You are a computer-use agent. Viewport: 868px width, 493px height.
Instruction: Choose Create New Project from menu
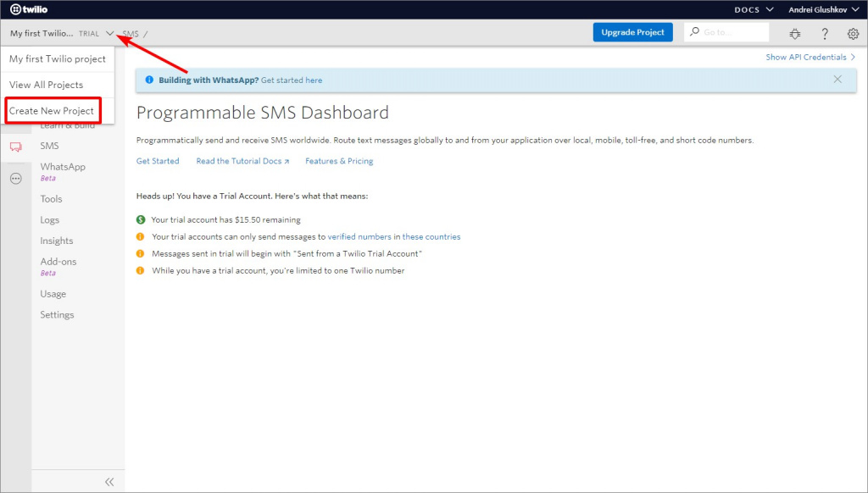click(52, 111)
